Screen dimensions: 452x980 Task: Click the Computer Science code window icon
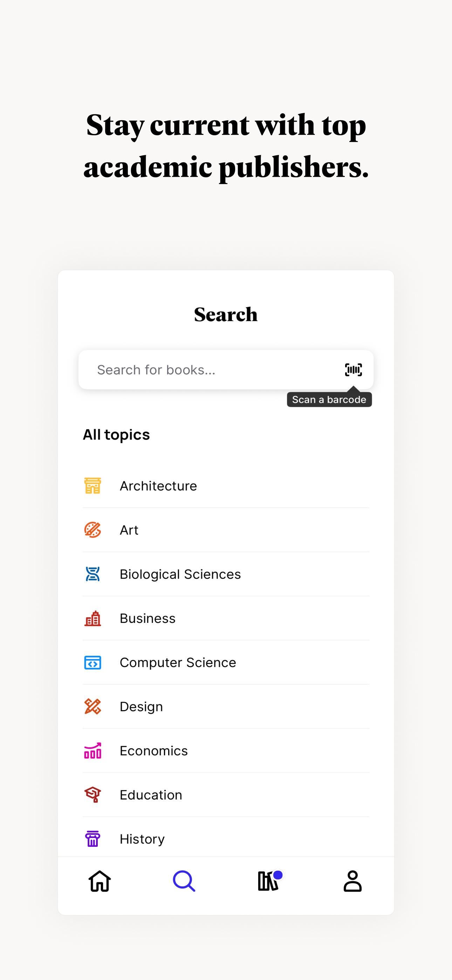[93, 662]
